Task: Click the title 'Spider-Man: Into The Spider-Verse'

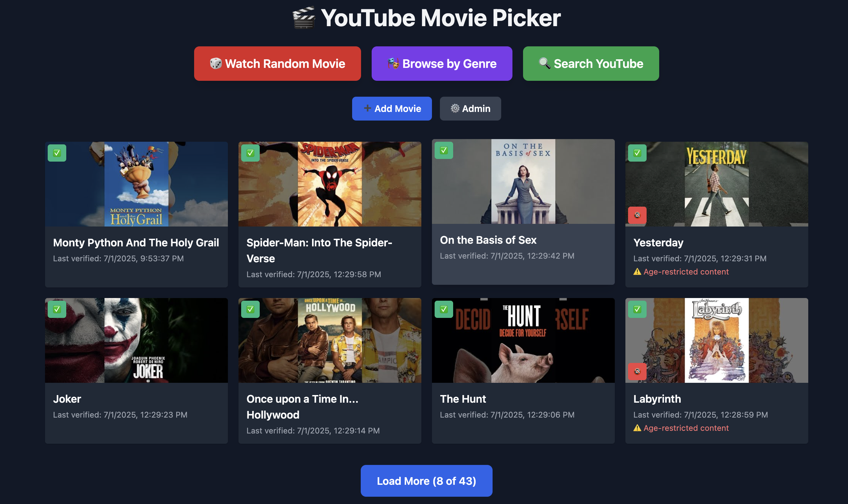Action: pyautogui.click(x=319, y=251)
